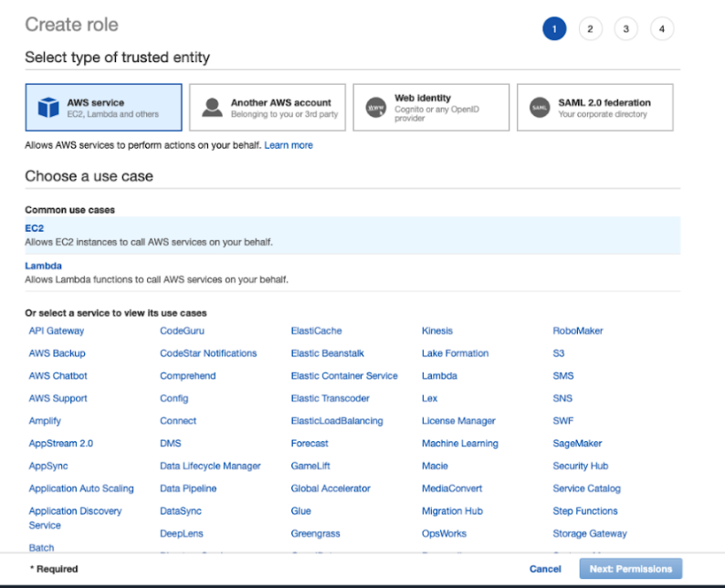Select Forecast service
The width and height of the screenshot is (725, 588).
pyautogui.click(x=310, y=444)
